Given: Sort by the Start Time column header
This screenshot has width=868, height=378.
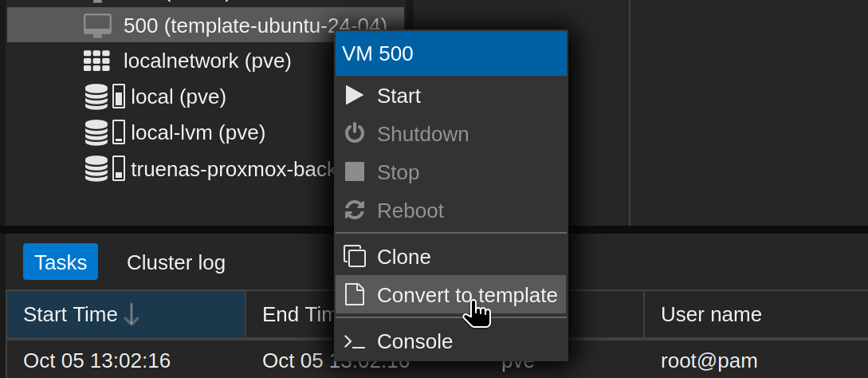Looking at the screenshot, I should (x=126, y=314).
